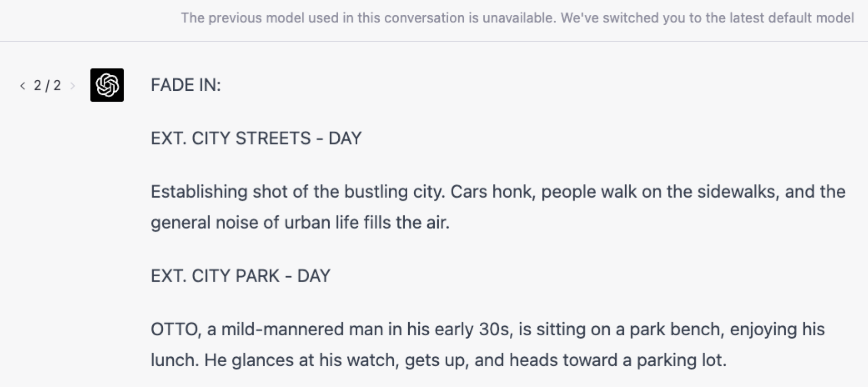This screenshot has height=387, width=868.
Task: Select the 2 / 2 response counter
Action: (x=47, y=86)
